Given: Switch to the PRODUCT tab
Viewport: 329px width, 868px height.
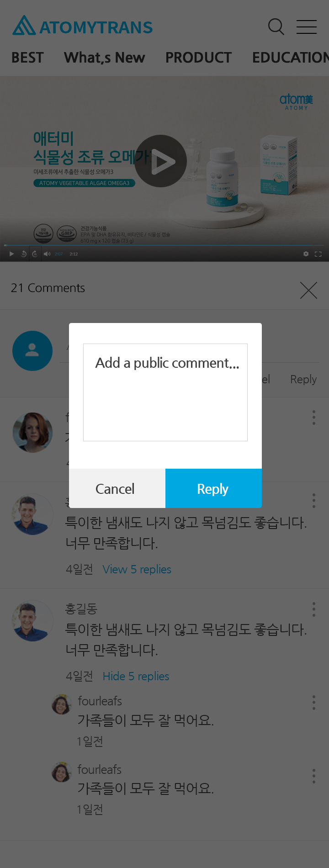Looking at the screenshot, I should click(198, 58).
